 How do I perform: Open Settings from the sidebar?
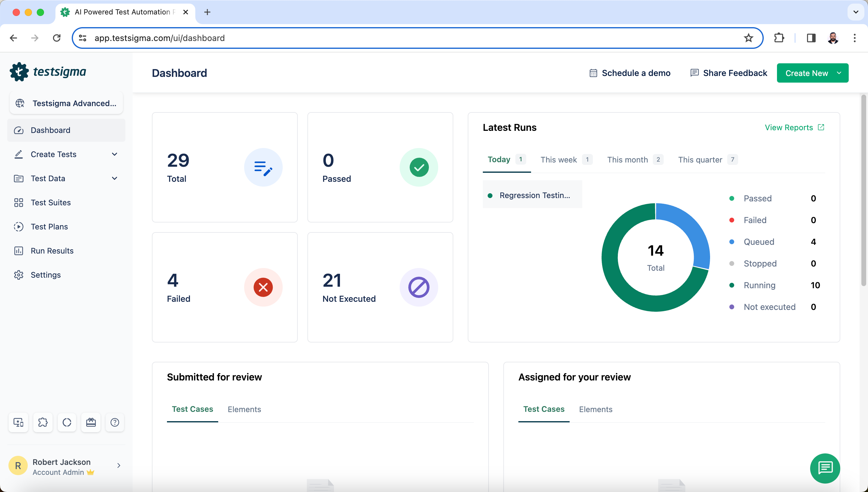(x=46, y=275)
